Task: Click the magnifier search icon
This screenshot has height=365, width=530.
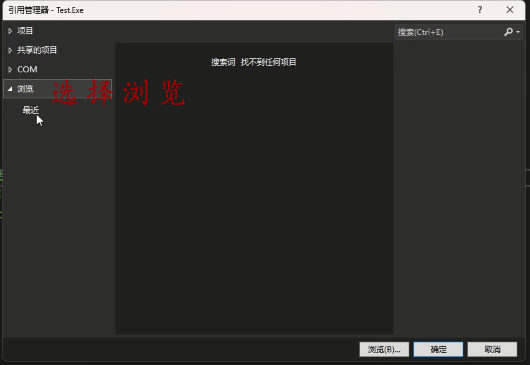Action: tap(508, 32)
